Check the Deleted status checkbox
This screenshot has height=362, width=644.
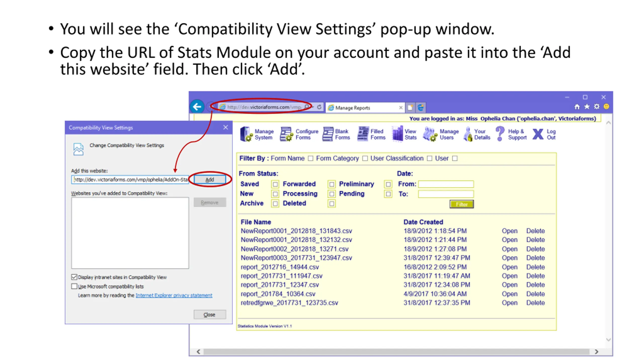click(332, 203)
